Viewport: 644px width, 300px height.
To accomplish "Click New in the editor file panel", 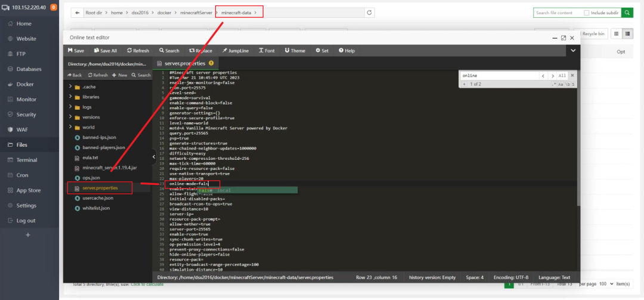I will [119, 75].
